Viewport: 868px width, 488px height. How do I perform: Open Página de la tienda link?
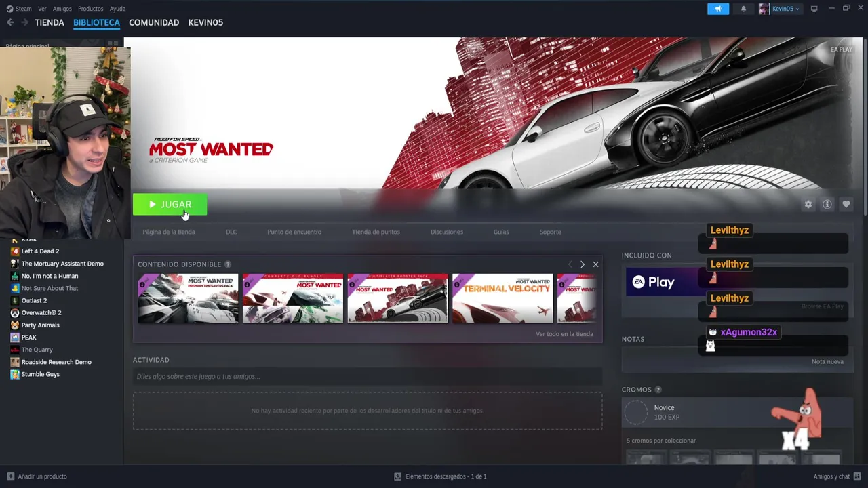168,232
